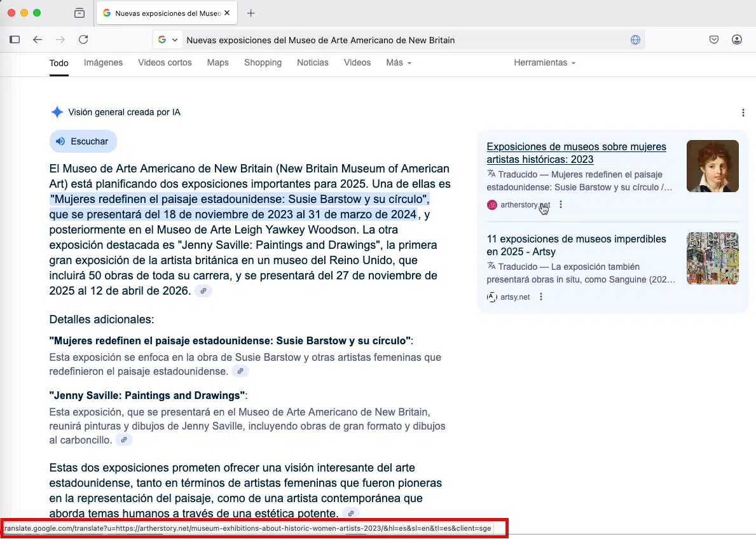Open the Pocket save icon

point(714,39)
